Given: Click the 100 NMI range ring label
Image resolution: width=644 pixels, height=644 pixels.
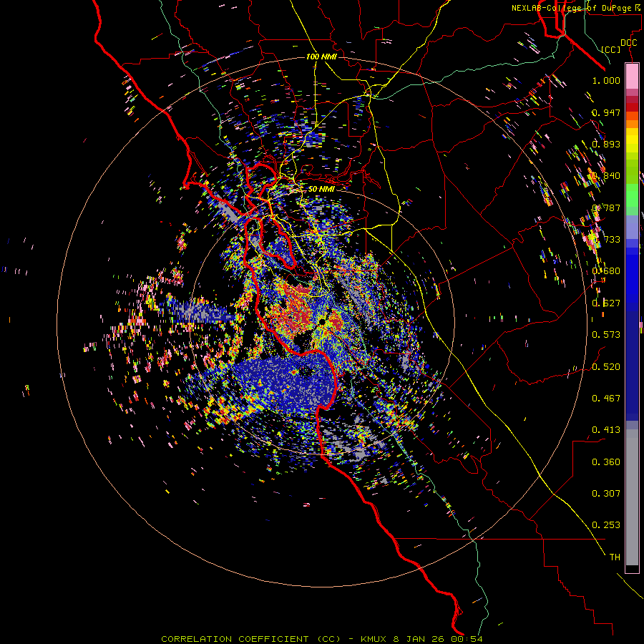Looking at the screenshot, I should click(x=321, y=57).
